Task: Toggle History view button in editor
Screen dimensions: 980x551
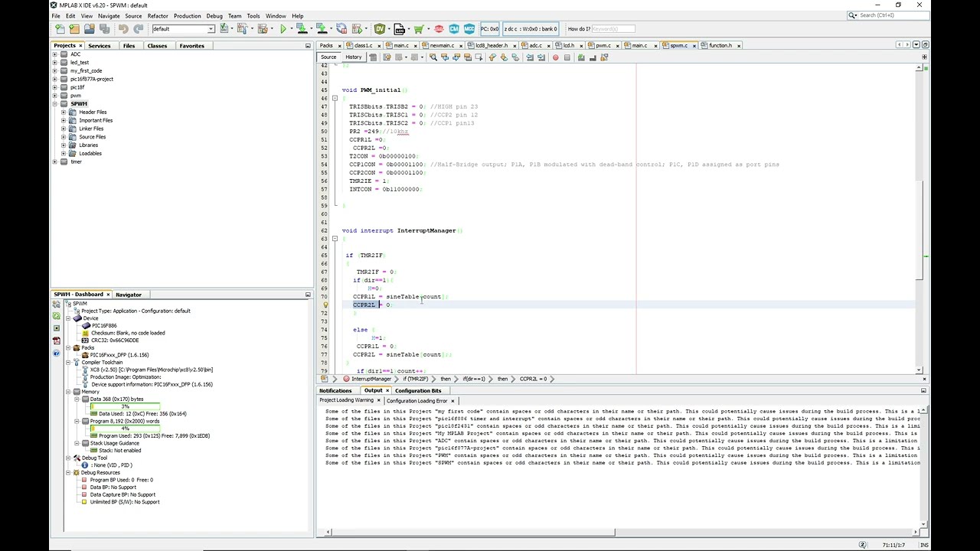Action: [x=353, y=57]
